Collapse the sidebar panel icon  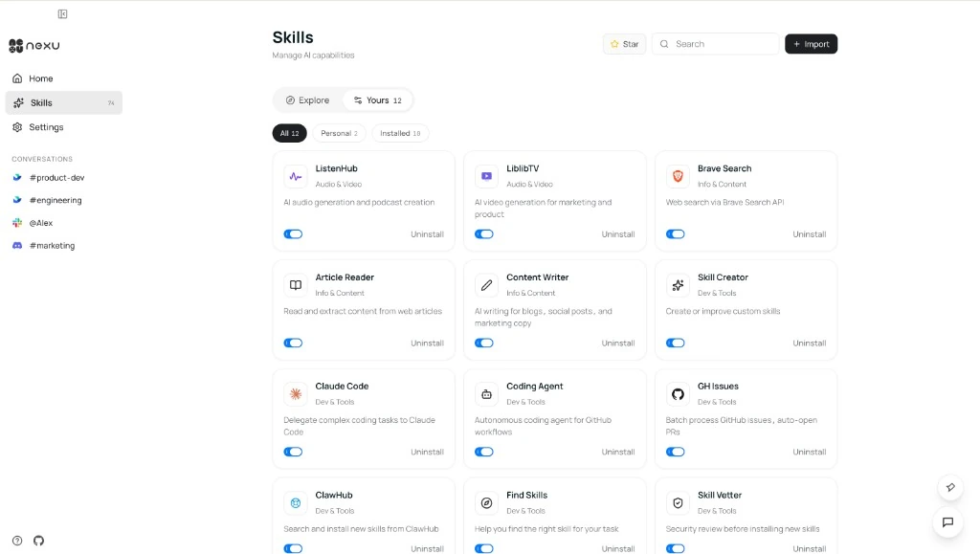[x=62, y=14]
